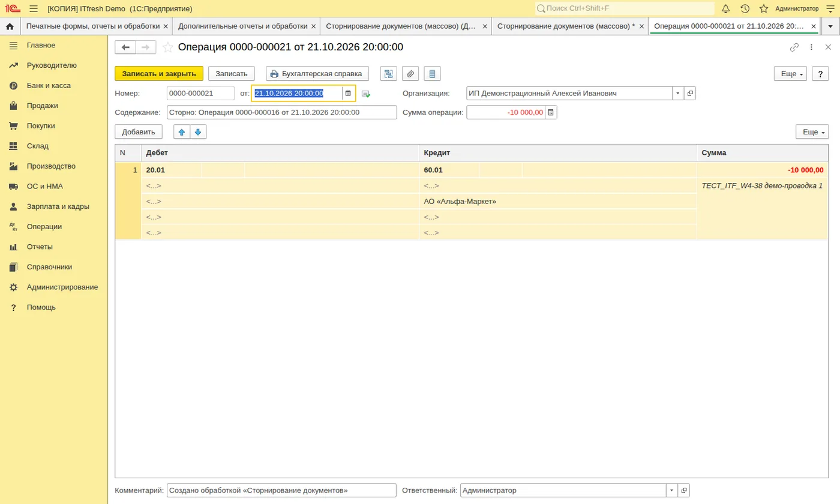Open the calculator for operation sum

(551, 112)
